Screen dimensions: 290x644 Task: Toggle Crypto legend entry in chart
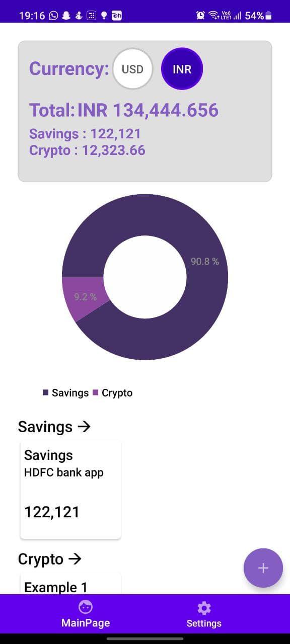point(112,393)
